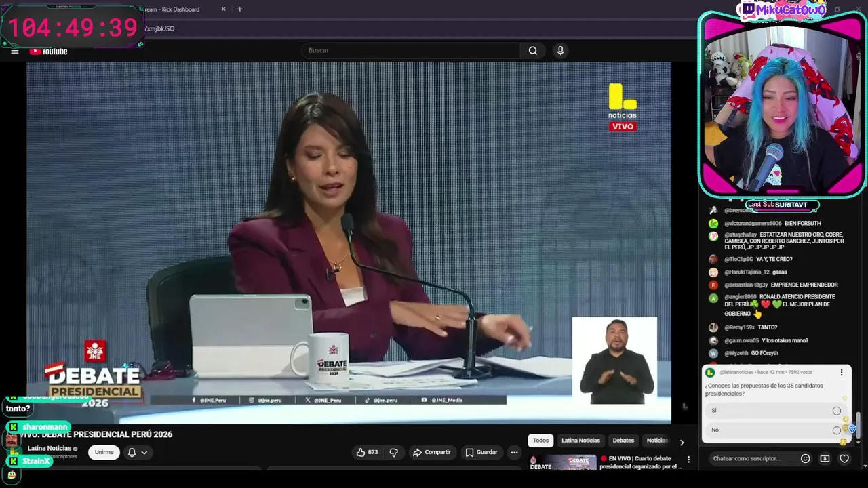
Task: Click the video title DEBATE PRESIDENCIAL PERÚ 2026
Action: (x=96, y=434)
